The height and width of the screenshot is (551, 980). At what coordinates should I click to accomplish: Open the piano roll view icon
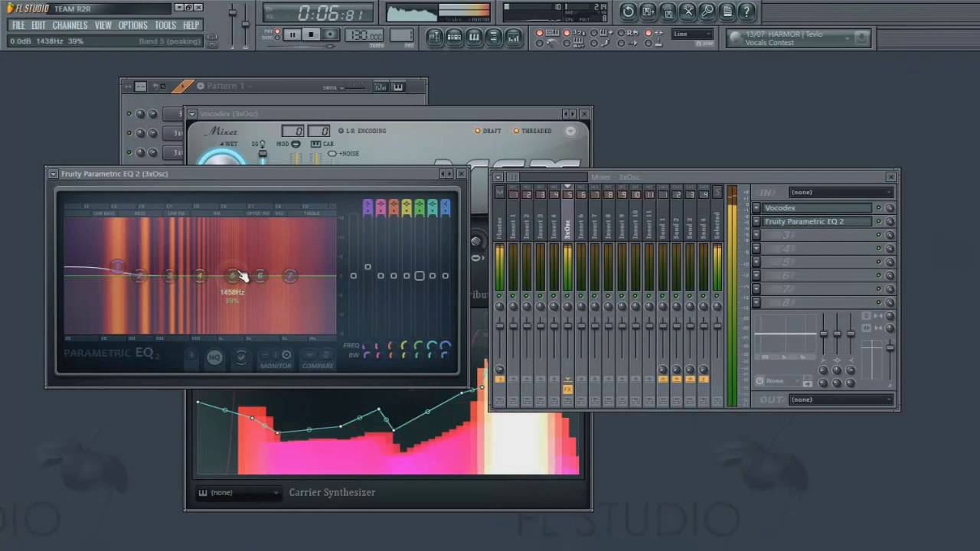click(475, 37)
